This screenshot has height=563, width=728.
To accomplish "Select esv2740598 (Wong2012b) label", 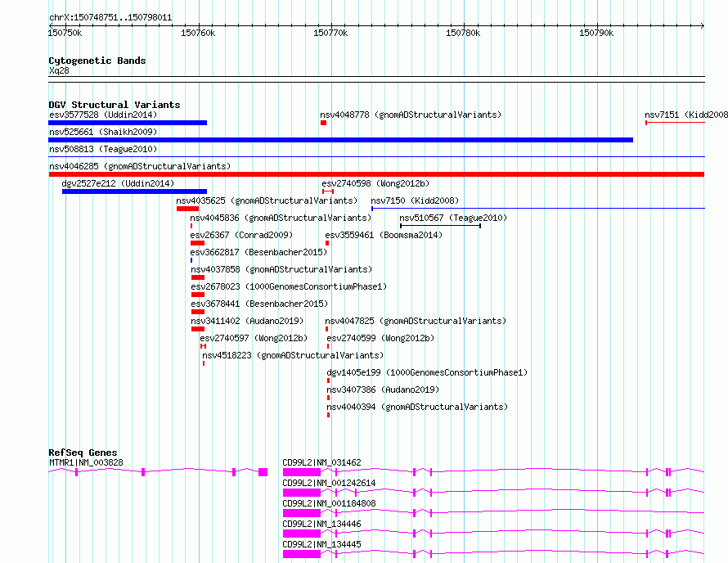I will (375, 183).
